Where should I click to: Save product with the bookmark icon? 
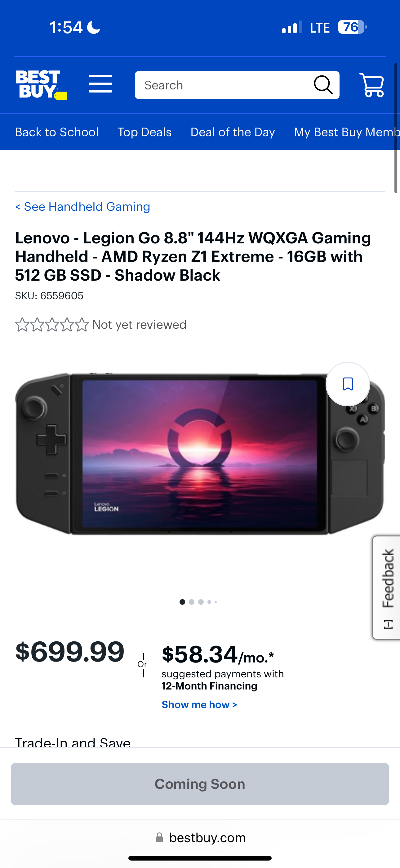pyautogui.click(x=348, y=384)
